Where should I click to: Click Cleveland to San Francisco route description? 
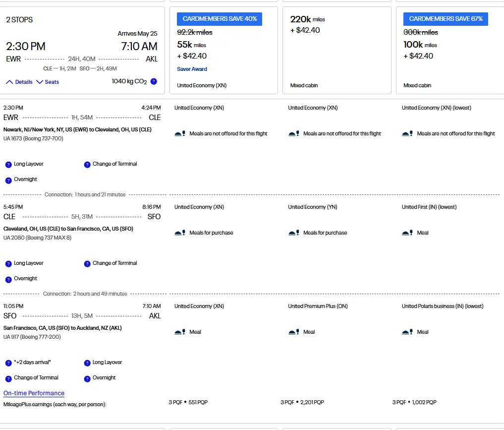[x=68, y=229]
